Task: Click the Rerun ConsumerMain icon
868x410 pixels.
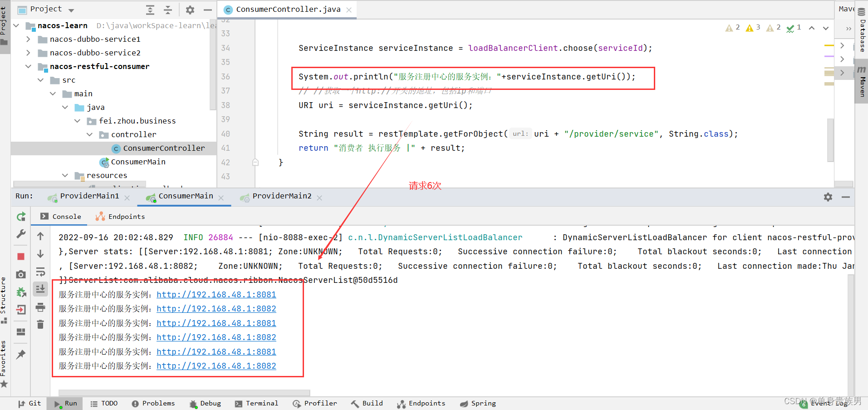Action: [x=21, y=217]
